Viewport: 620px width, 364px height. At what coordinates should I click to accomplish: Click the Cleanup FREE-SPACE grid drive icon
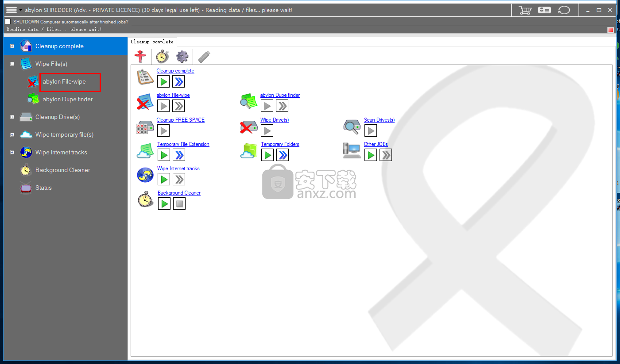(x=145, y=127)
